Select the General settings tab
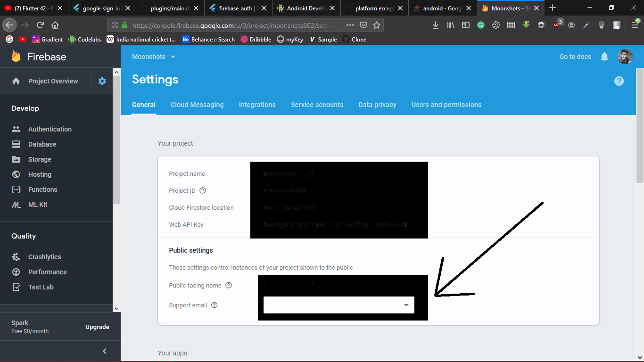Image resolution: width=644 pixels, height=362 pixels. click(x=144, y=105)
